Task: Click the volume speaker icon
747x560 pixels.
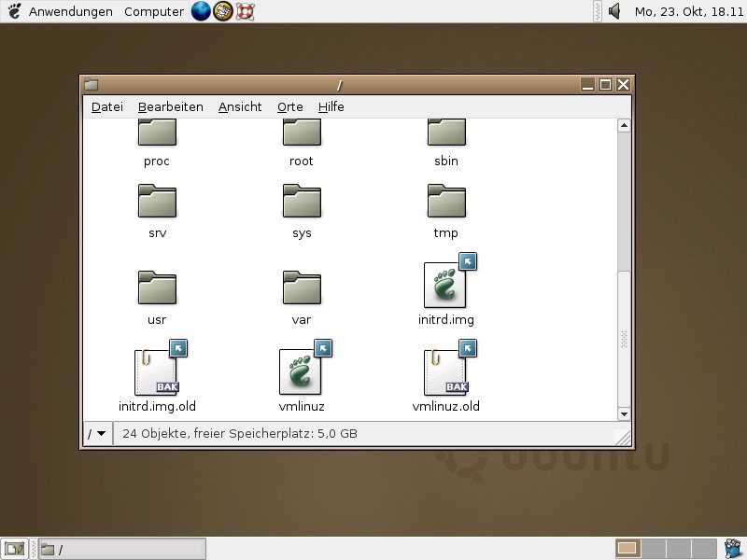Action: coord(614,11)
